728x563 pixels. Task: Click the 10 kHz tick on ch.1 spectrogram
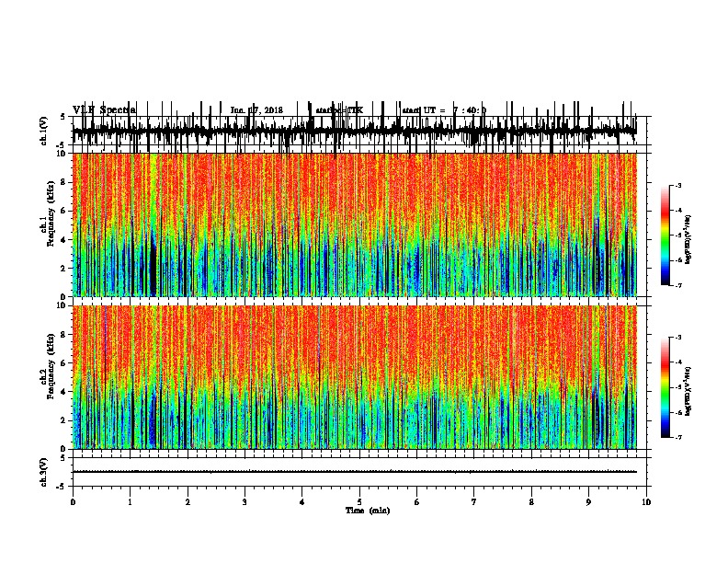tap(62, 154)
